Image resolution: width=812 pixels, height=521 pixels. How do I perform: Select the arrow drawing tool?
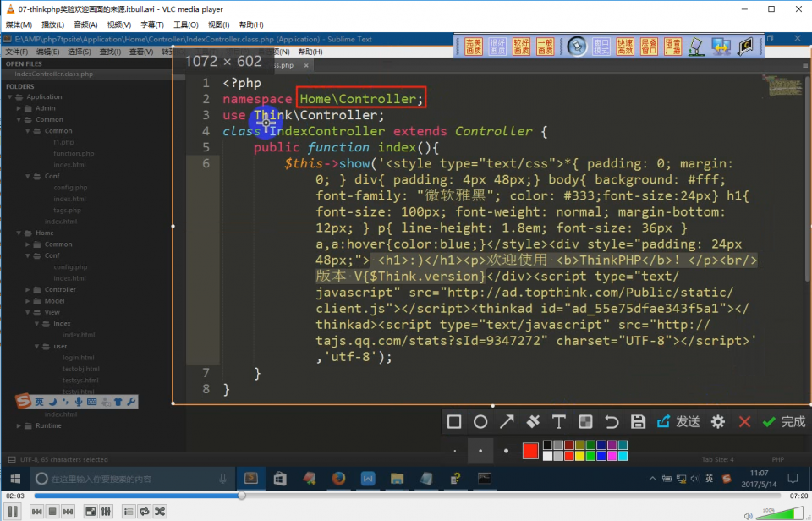click(x=507, y=421)
